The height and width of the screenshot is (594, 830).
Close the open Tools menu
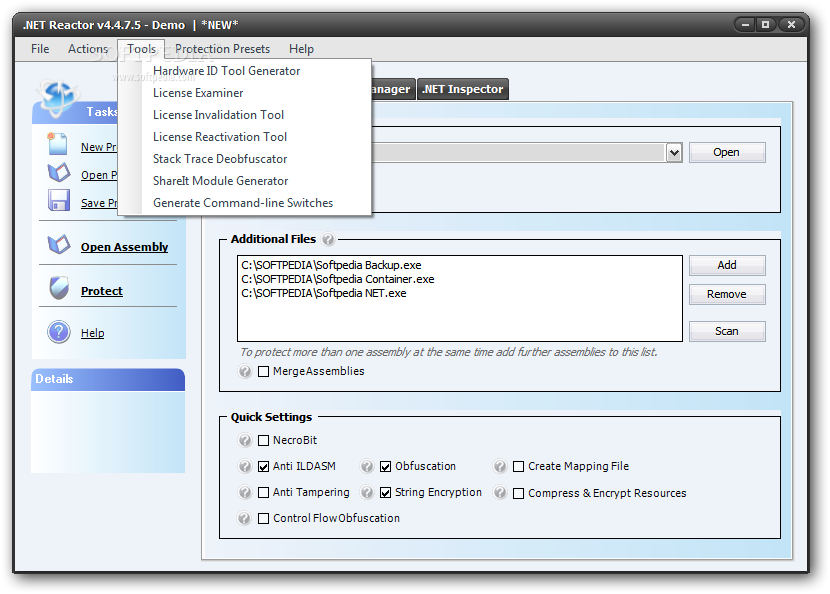click(141, 49)
